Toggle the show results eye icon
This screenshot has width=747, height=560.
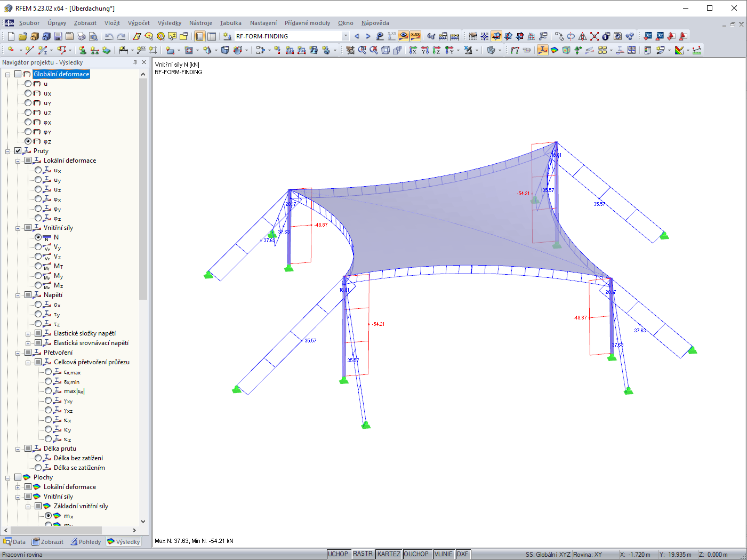404,36
